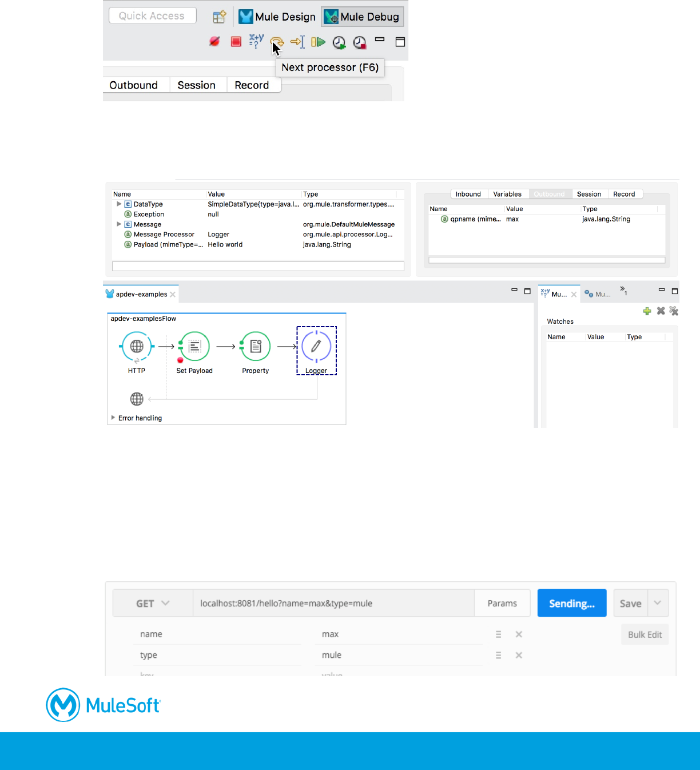Viewport: 700px width, 770px height.
Task: Open the Inbound tab
Action: coord(468,194)
